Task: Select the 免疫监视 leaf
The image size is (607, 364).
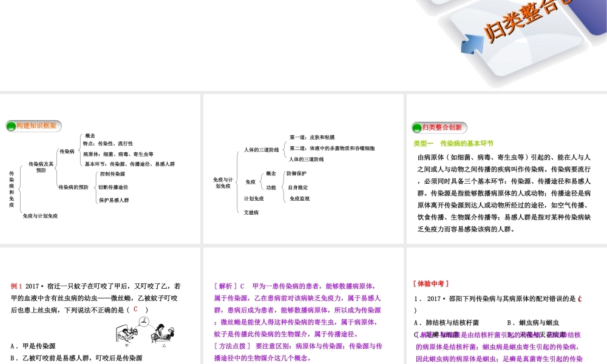Action: tap(300, 199)
